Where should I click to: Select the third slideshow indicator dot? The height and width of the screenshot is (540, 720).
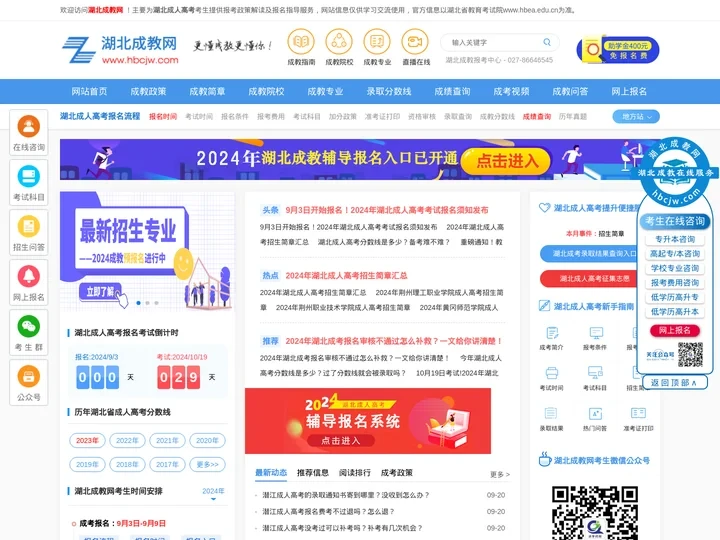click(x=157, y=303)
